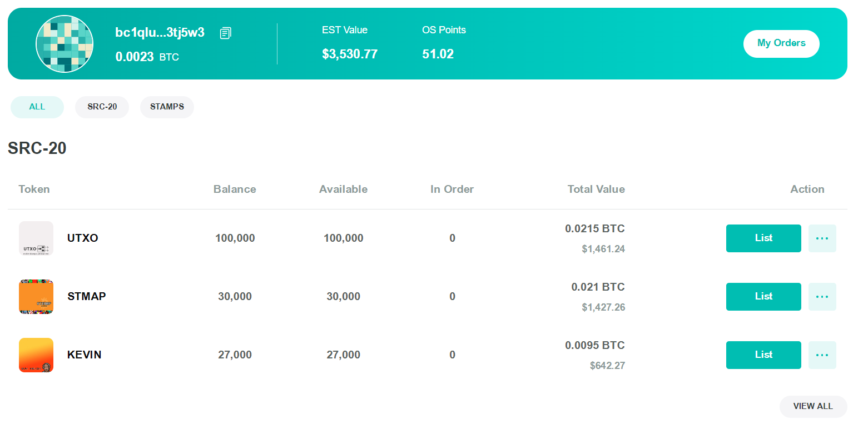Viewport: 868px width, 424px height.
Task: Open more options for KEVIN row
Action: coord(822,355)
